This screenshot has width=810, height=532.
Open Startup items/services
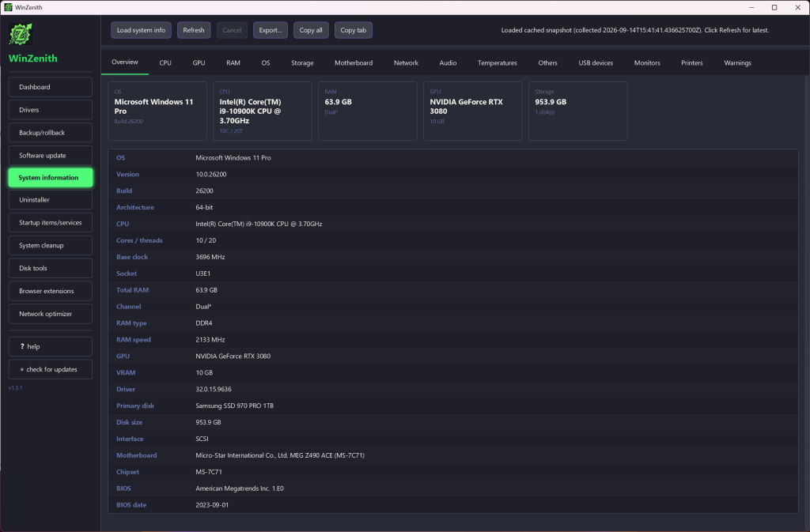point(51,222)
